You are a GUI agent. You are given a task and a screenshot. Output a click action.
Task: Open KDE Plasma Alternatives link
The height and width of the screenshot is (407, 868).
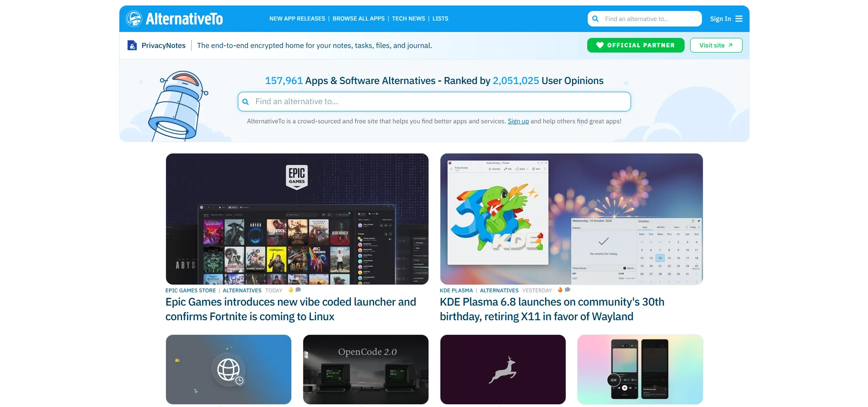coord(499,291)
